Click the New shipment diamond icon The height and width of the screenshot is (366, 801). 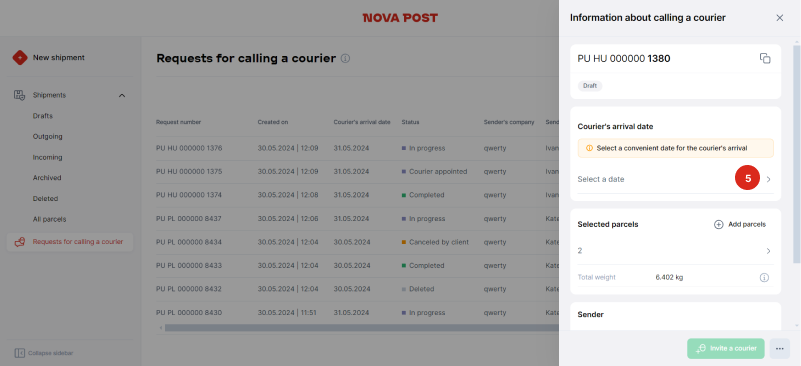pyautogui.click(x=20, y=58)
